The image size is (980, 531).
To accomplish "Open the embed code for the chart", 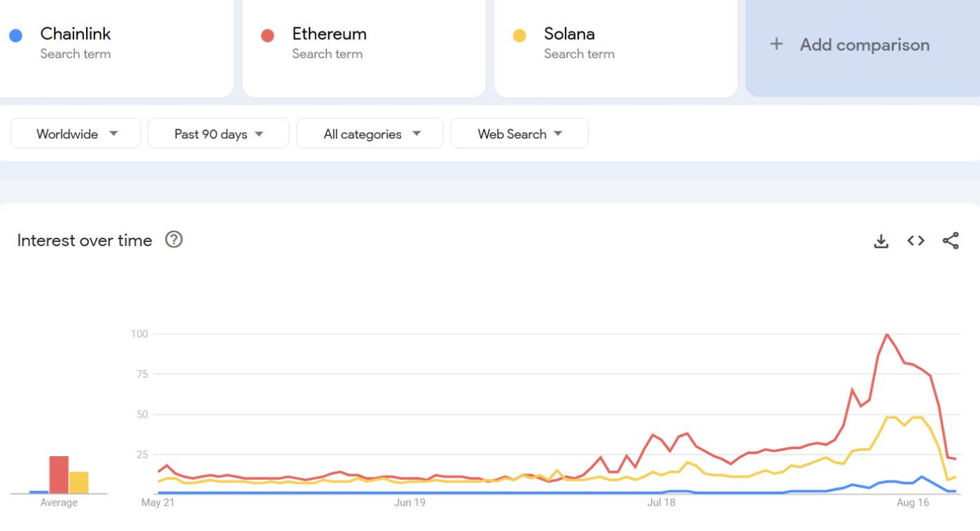I will coord(915,240).
